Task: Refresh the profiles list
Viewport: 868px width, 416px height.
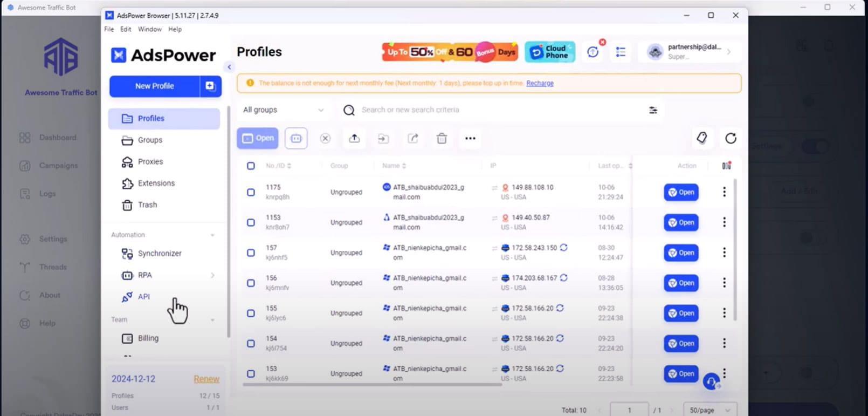Action: point(731,138)
